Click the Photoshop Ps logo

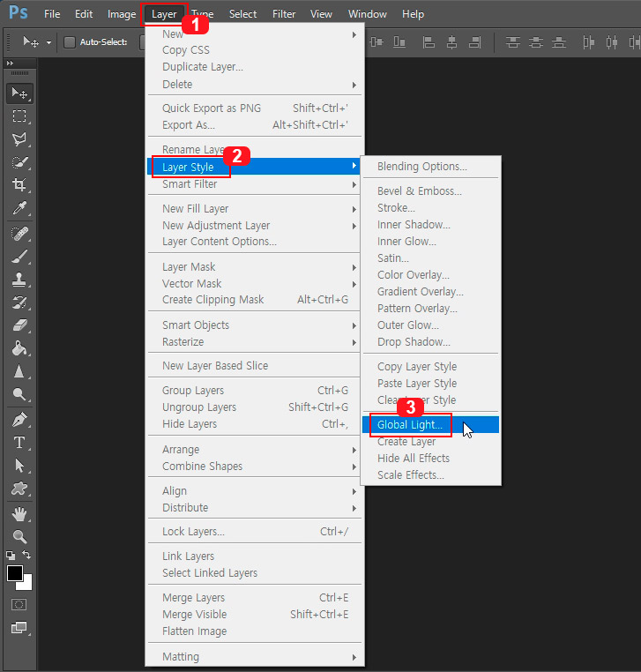18,13
